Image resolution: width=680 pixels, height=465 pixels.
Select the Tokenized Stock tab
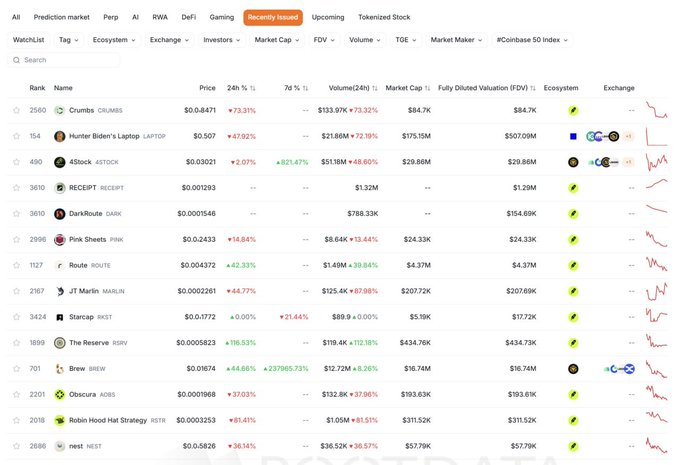click(x=384, y=17)
